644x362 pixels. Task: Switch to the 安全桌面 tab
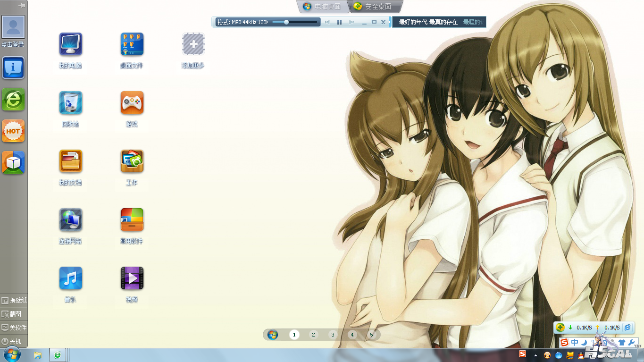(x=375, y=7)
